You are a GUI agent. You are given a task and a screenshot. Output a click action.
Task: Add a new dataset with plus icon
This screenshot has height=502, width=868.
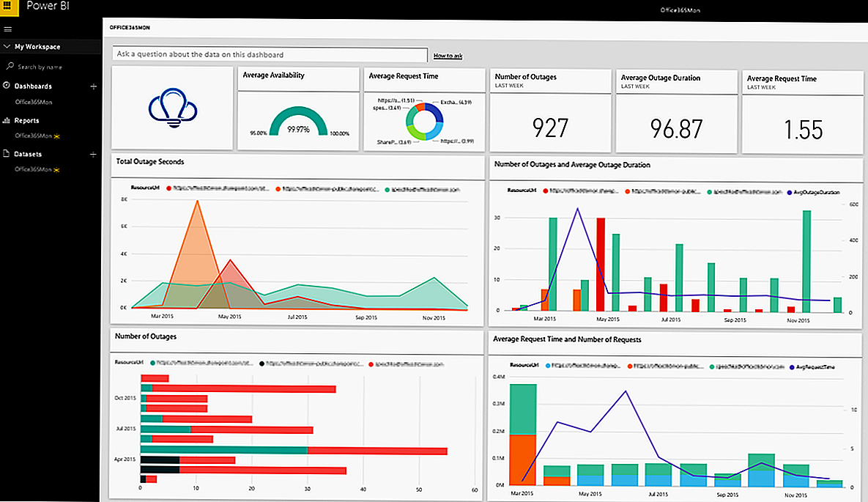coord(93,155)
